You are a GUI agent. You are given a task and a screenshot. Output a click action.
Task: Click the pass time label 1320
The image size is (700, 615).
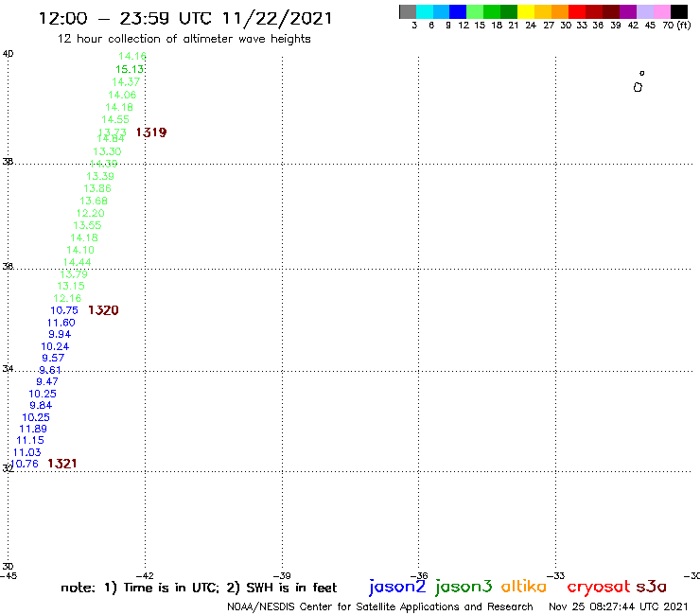click(103, 310)
